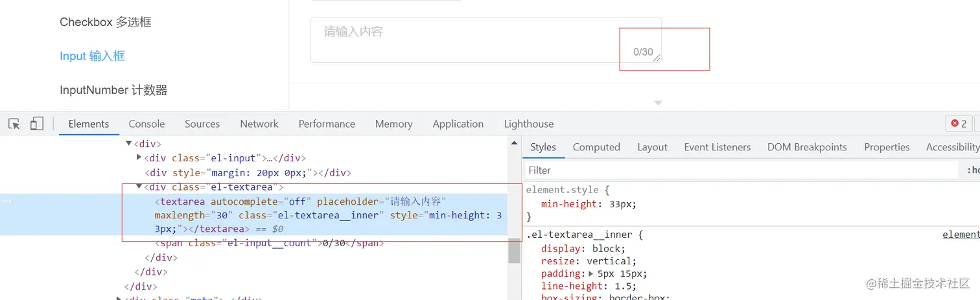Open the Event Listeners sidebar tab
The image size is (980, 300).
[717, 147]
